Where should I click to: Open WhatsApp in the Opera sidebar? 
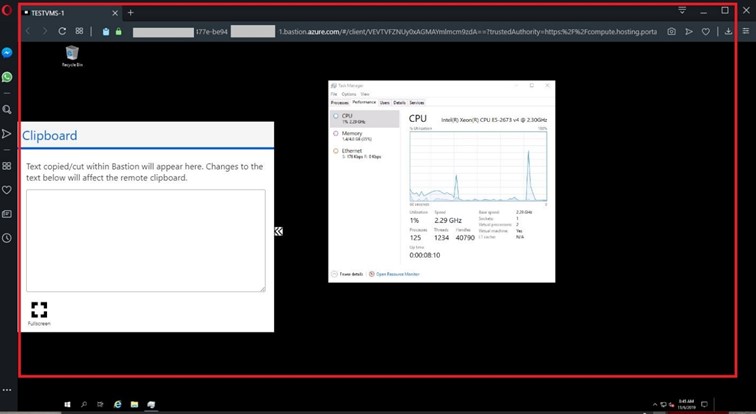point(7,77)
